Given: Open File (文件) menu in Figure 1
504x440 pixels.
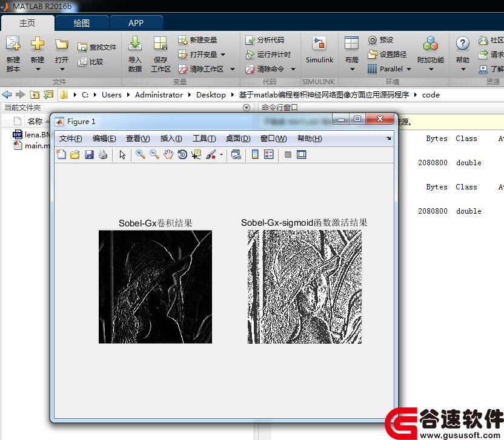Looking at the screenshot, I should tap(70, 139).
